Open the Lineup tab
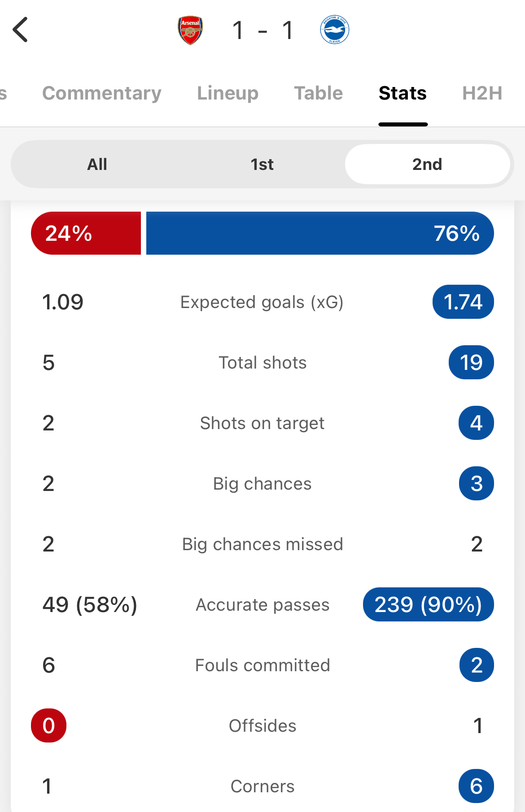 coord(228,93)
